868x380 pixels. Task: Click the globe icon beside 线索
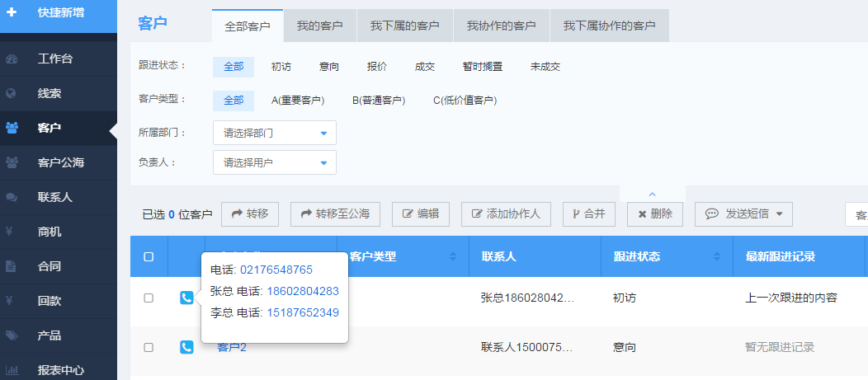click(x=11, y=93)
